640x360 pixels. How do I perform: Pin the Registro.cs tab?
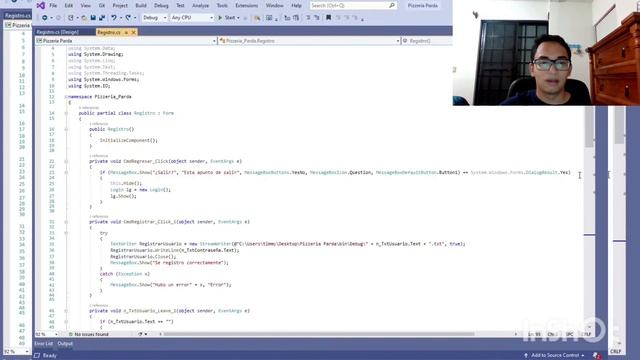tap(126, 32)
